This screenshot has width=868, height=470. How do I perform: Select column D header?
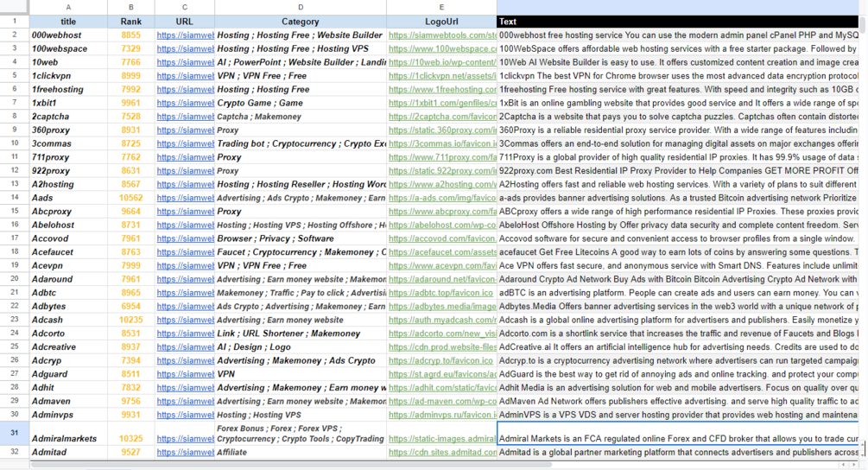(x=300, y=7)
